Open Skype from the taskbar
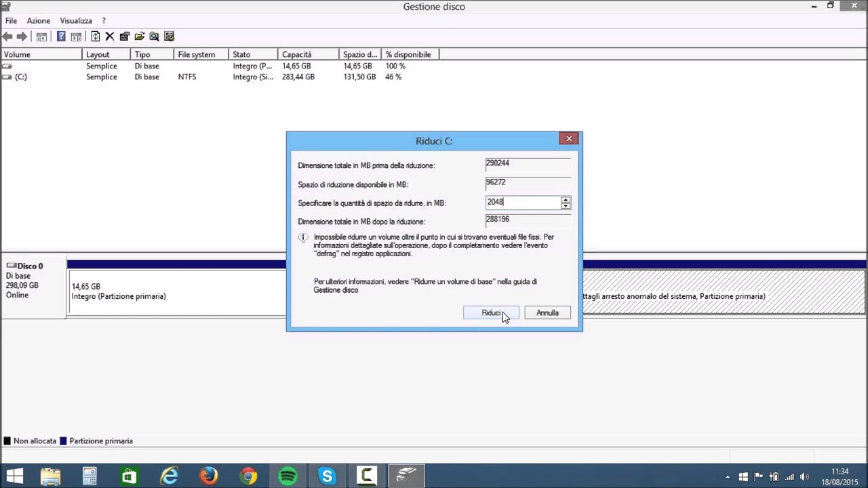The height and width of the screenshot is (488, 868). click(328, 476)
